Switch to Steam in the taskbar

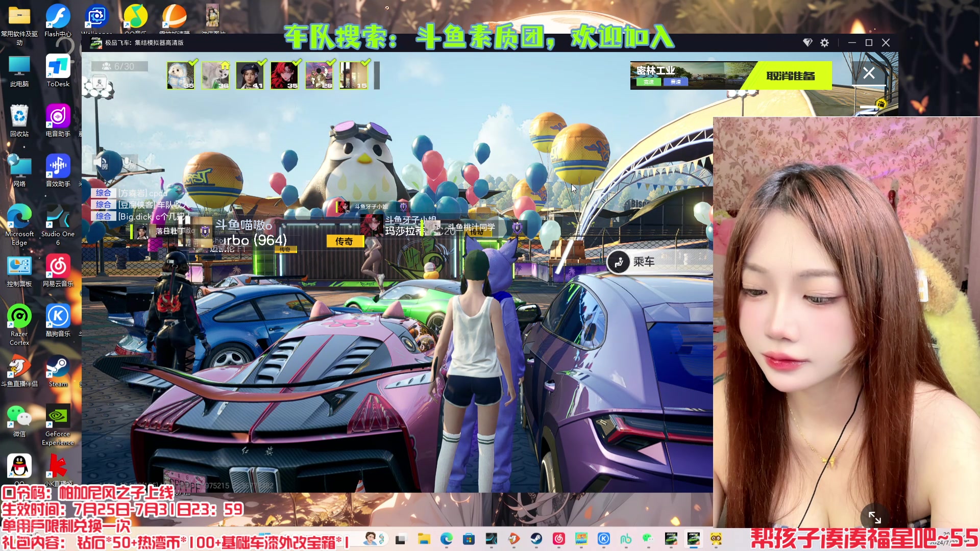click(x=536, y=539)
